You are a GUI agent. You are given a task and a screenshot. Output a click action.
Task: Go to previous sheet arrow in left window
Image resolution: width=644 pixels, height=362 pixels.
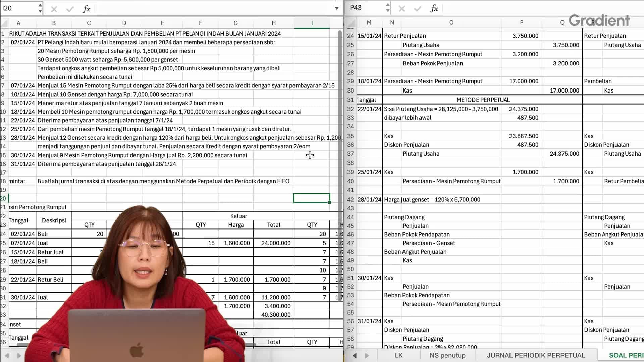(x=7, y=355)
